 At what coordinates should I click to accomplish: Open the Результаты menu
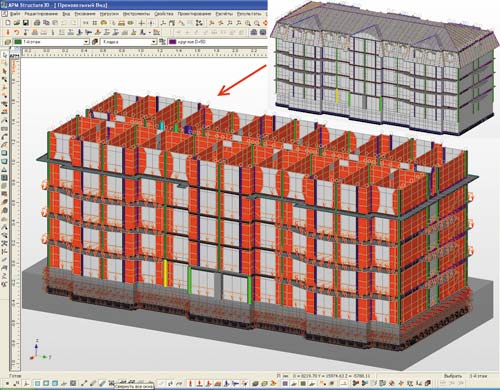point(249,14)
